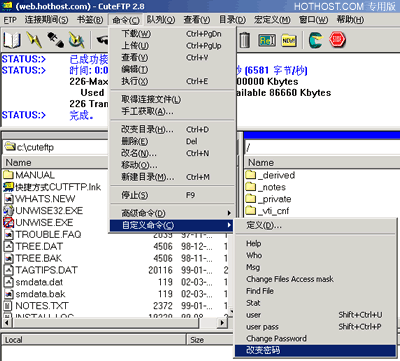Choose 下载(W) download from the command menu
This screenshot has width=400, height=361.
pyautogui.click(x=173, y=34)
